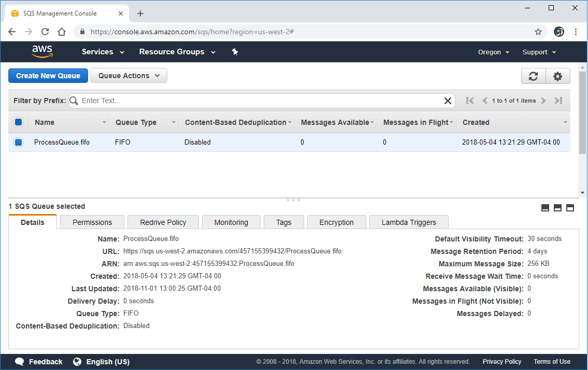The width and height of the screenshot is (588, 370).
Task: Expand the Services menu
Action: coord(103,52)
